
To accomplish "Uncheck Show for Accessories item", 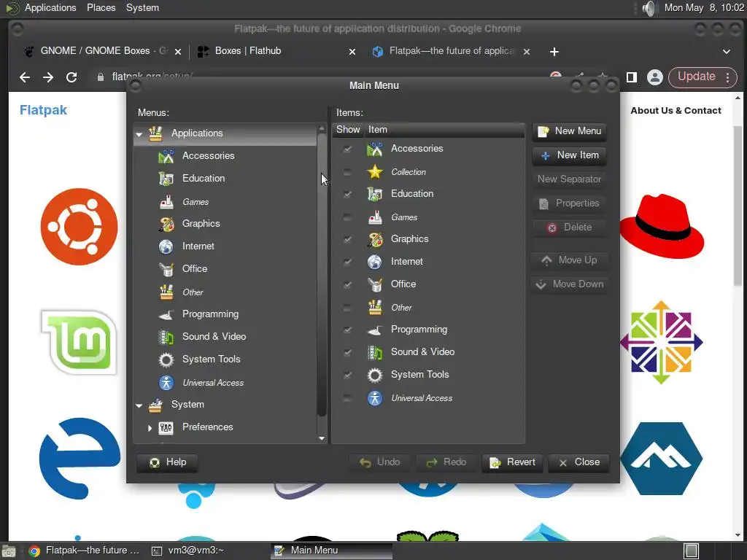I will pyautogui.click(x=347, y=149).
